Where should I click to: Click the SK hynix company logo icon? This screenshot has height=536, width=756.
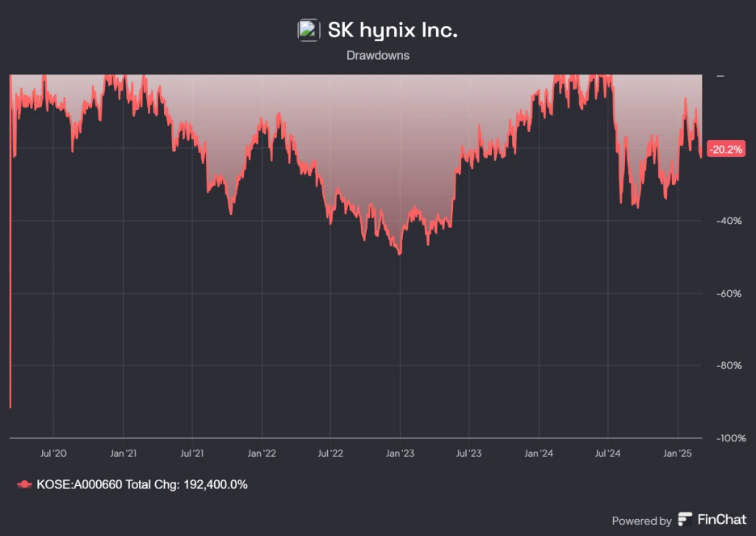(x=308, y=29)
